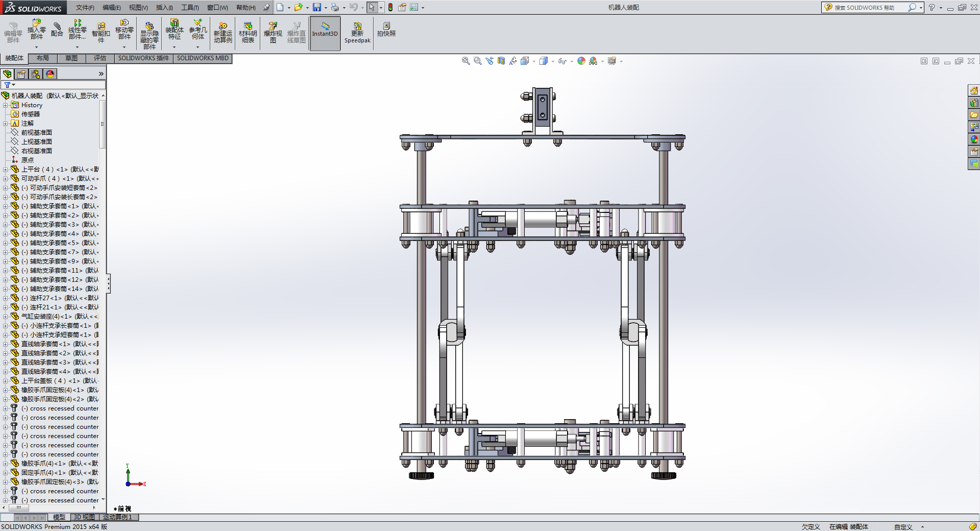Open the PropertyManager tab icon
Viewport: 980px width, 531px height.
pyautogui.click(x=21, y=74)
